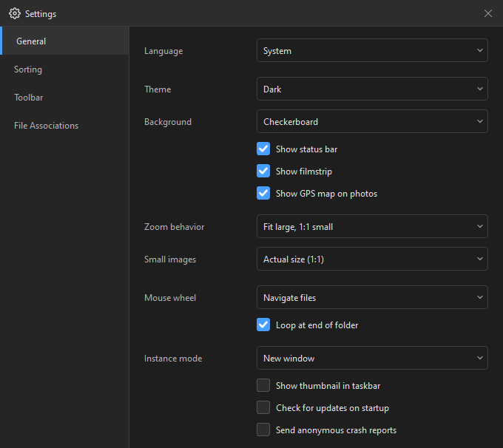Image resolution: width=503 pixels, height=448 pixels.
Task: Open the File Associations tab
Action: click(x=64, y=126)
